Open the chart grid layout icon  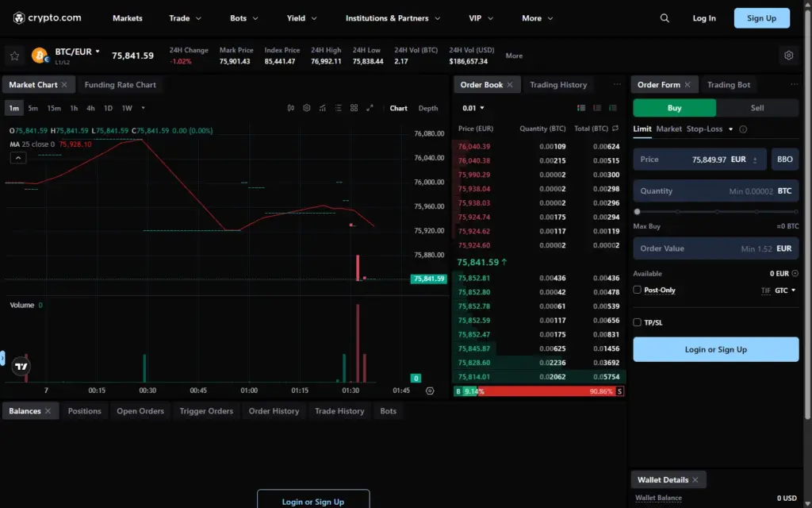354,108
